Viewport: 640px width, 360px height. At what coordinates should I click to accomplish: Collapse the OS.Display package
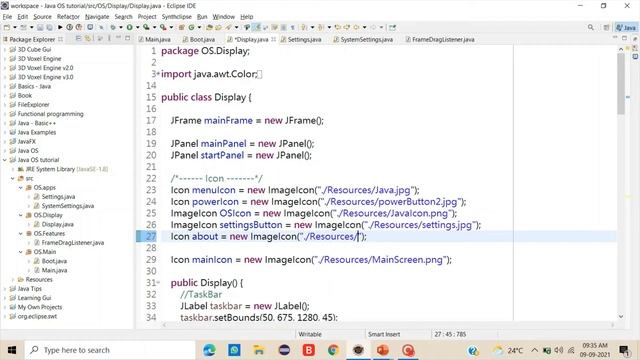point(20,215)
